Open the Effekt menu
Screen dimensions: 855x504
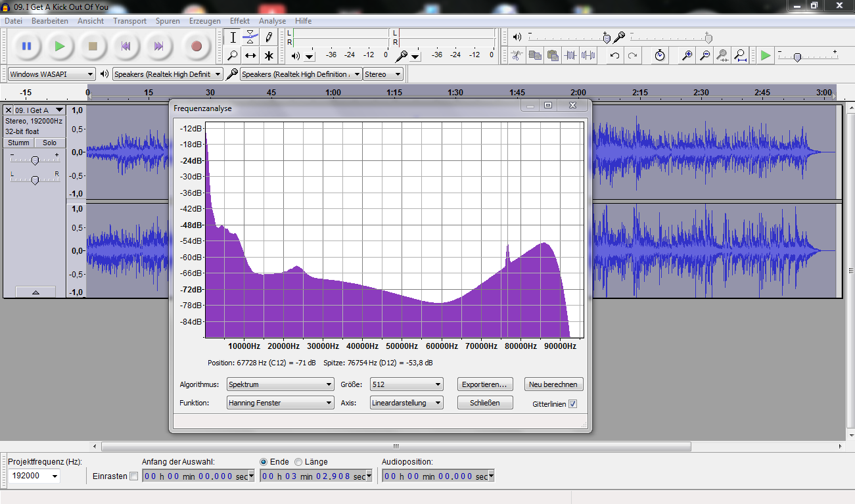(239, 21)
